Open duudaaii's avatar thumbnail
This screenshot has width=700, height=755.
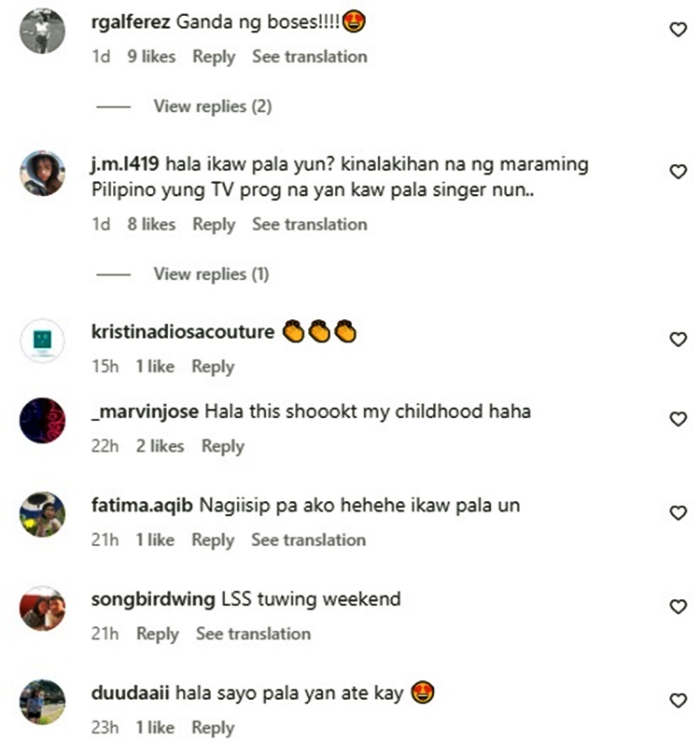point(42,702)
